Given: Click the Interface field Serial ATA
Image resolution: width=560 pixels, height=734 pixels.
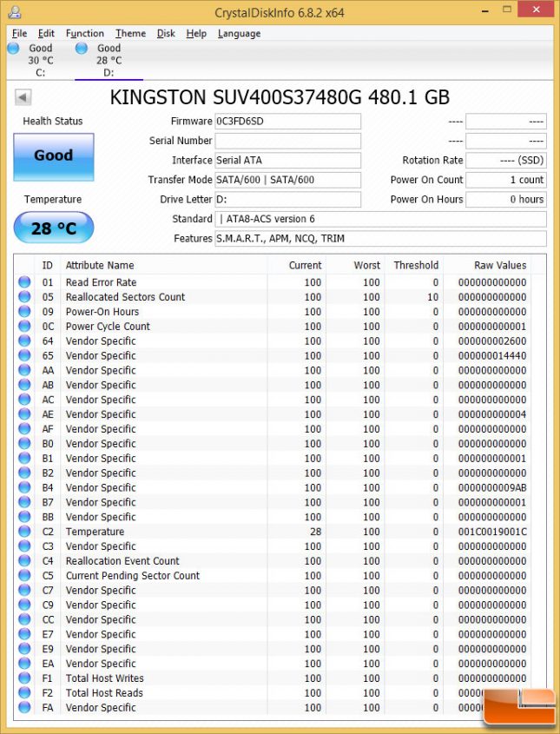Looking at the screenshot, I should click(287, 160).
